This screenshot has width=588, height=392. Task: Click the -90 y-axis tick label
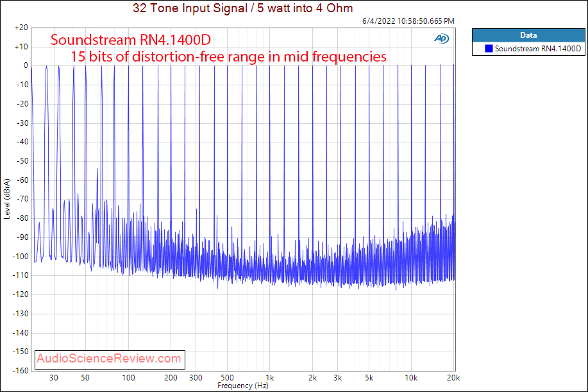click(22, 237)
